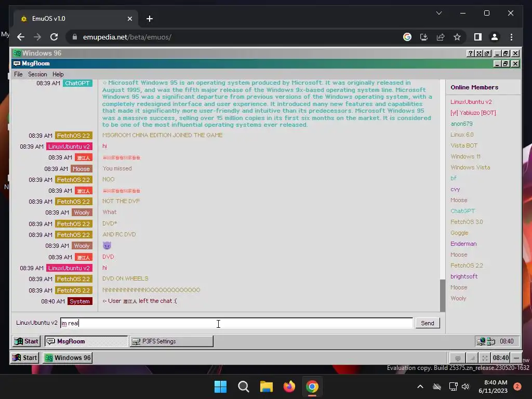Screen dimensions: 532x399
Task: Switch to P3FS Settings taskbar item
Action: (x=171, y=341)
